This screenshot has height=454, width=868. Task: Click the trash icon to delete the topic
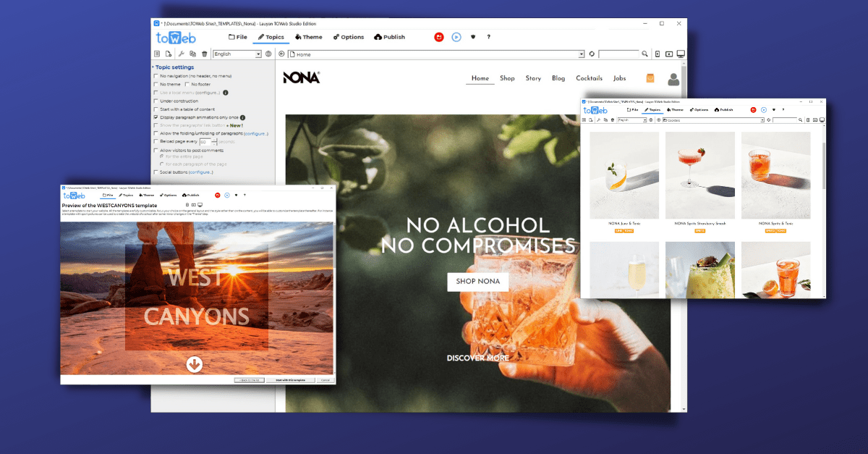203,54
